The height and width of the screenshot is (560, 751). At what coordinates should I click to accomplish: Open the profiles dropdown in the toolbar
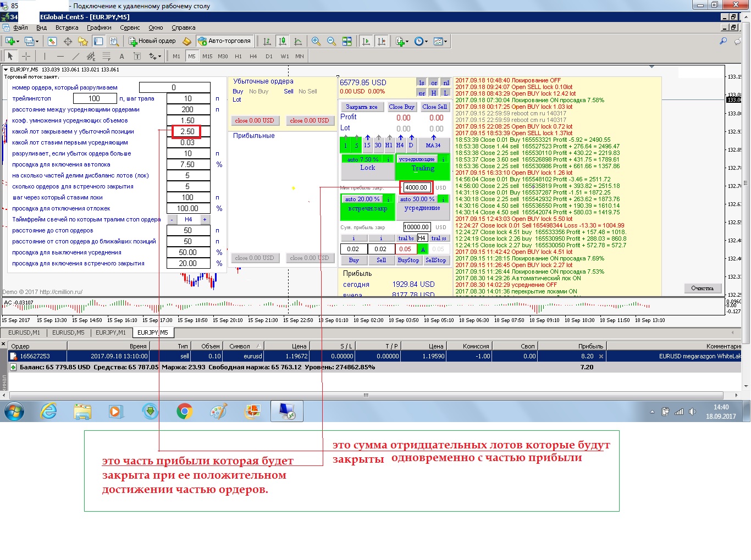37,41
